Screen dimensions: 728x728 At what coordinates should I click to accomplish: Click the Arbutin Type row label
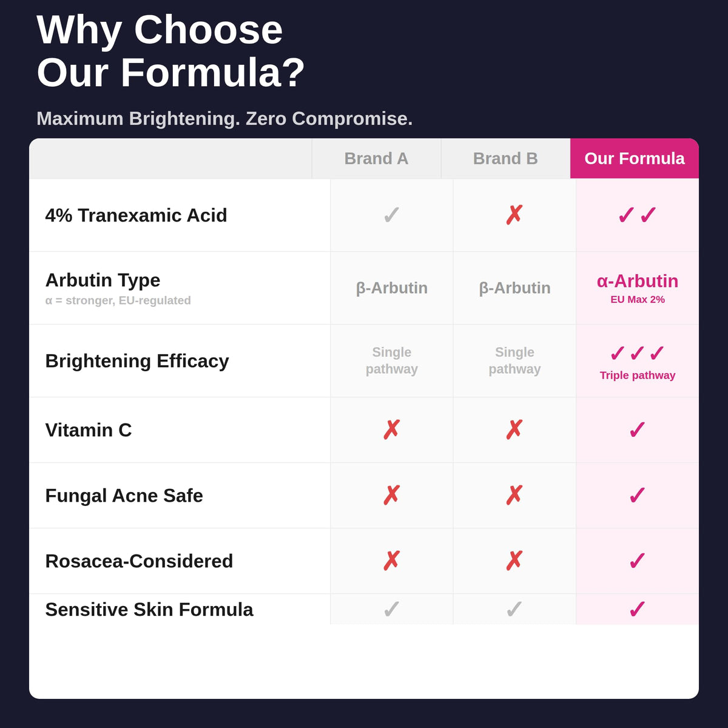pyautogui.click(x=103, y=280)
